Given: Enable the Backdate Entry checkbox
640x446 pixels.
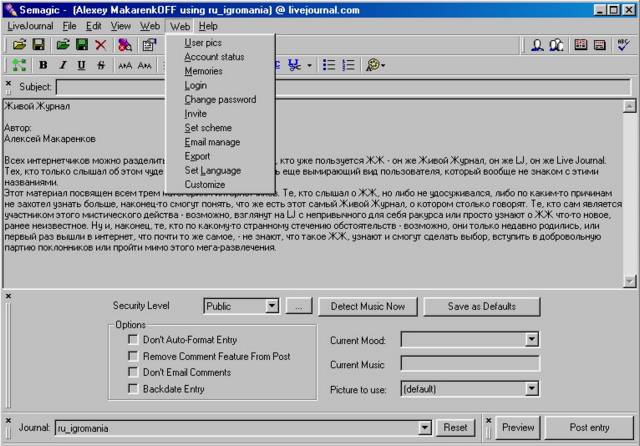Looking at the screenshot, I should [133, 388].
